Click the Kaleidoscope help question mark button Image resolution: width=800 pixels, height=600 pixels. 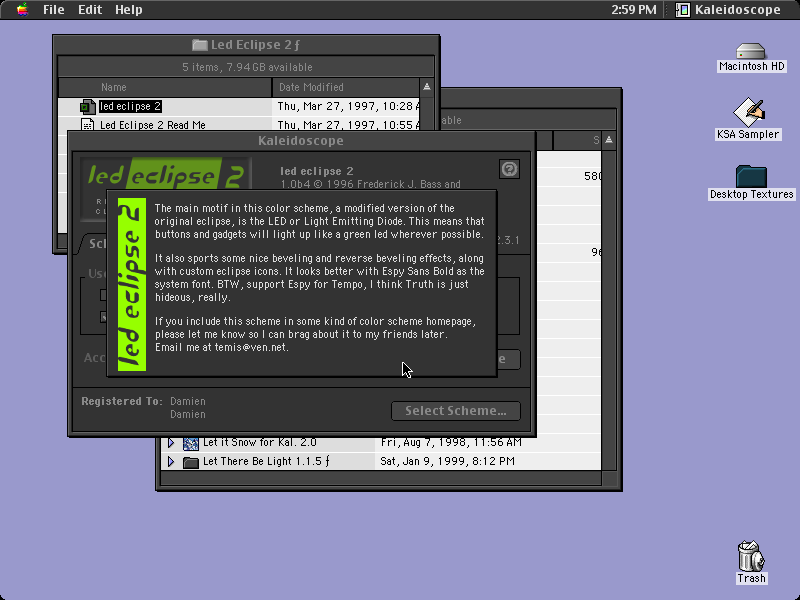point(509,169)
